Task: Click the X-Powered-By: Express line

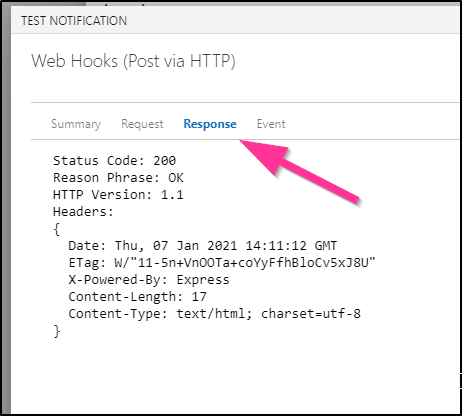Action: [149, 280]
